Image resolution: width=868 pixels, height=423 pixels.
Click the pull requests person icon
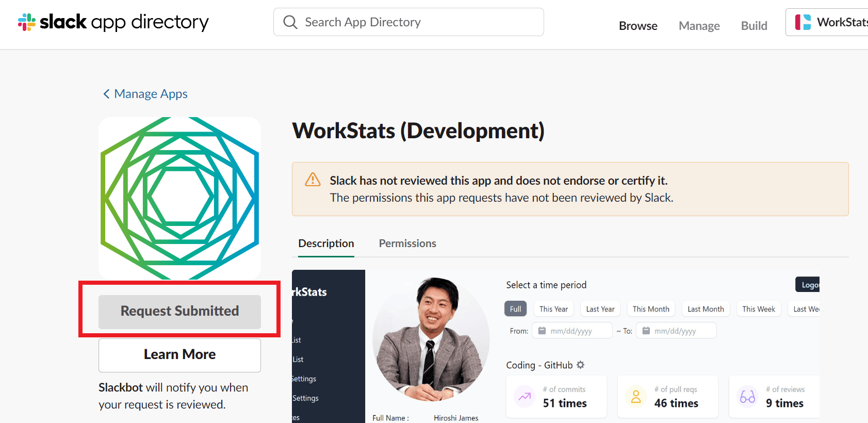tap(636, 397)
